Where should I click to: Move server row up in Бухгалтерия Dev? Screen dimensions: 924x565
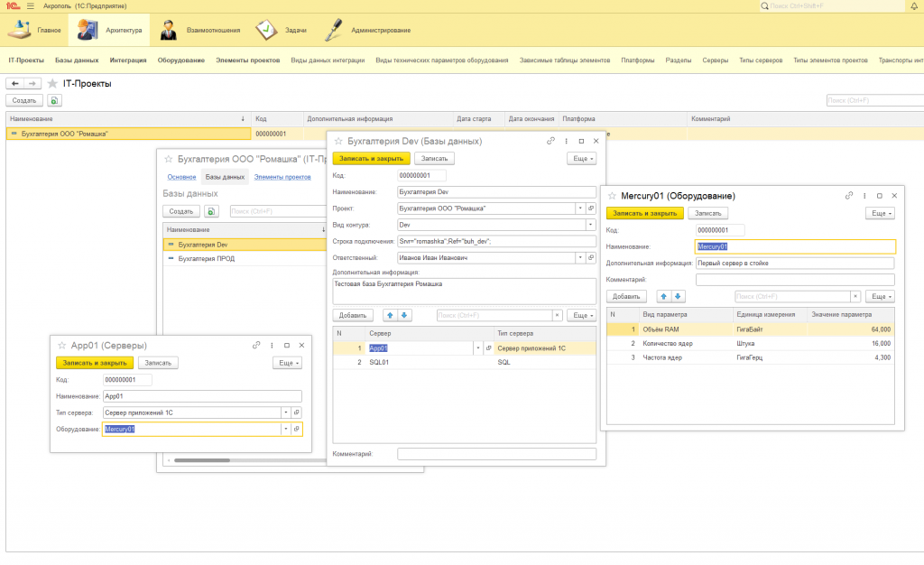coord(390,315)
